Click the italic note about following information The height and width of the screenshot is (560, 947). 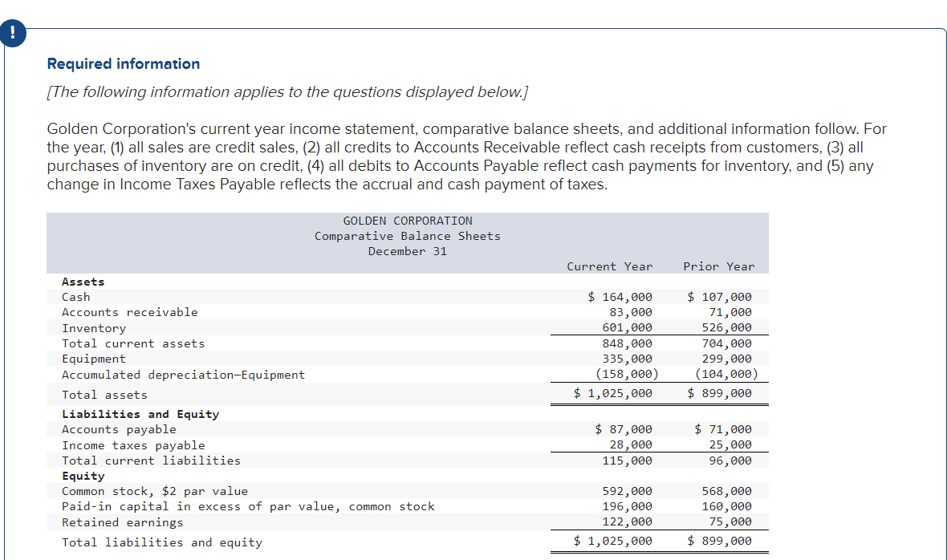(x=287, y=91)
